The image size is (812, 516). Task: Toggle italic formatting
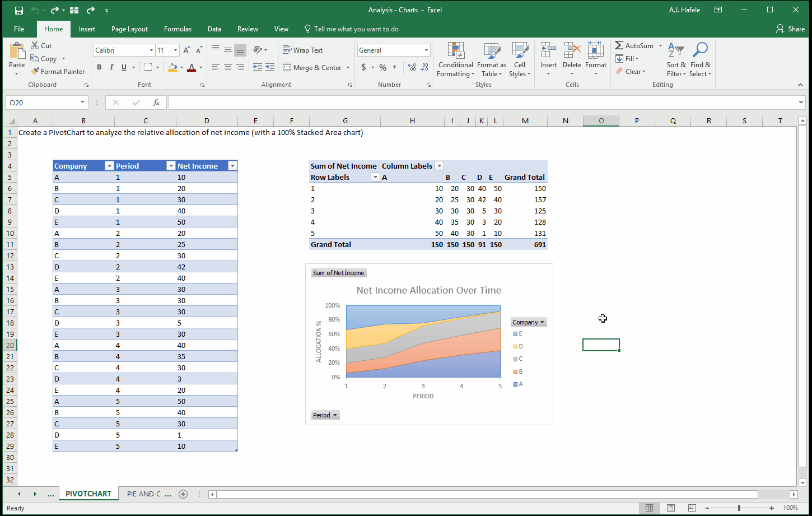tap(111, 67)
